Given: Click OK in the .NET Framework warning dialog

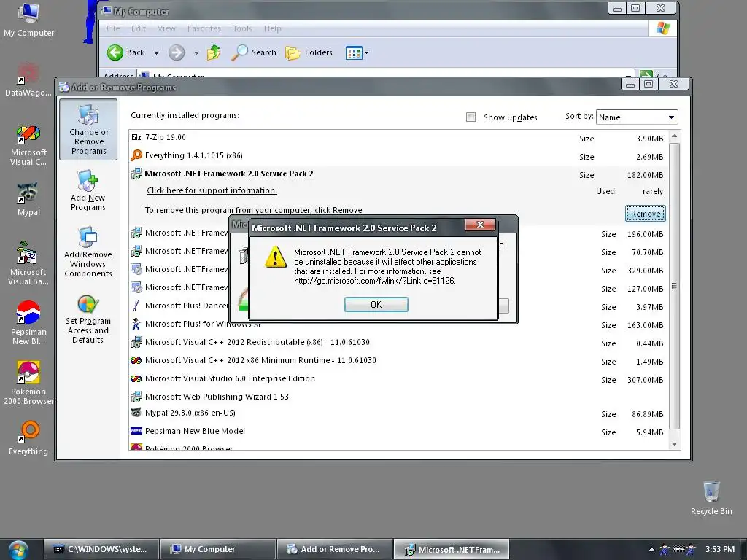Looking at the screenshot, I should tap(376, 304).
